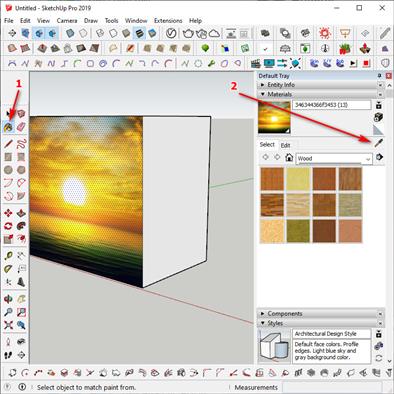Select the Walk footprints tool
Image resolution: width=394 pixels, height=394 pixels.
pyautogui.click(x=8, y=355)
